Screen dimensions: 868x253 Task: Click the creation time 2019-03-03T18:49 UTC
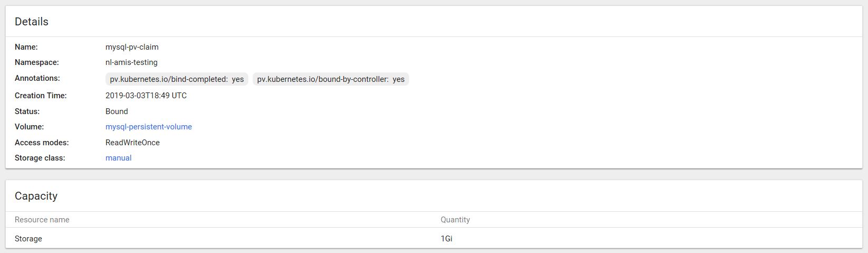coord(146,96)
